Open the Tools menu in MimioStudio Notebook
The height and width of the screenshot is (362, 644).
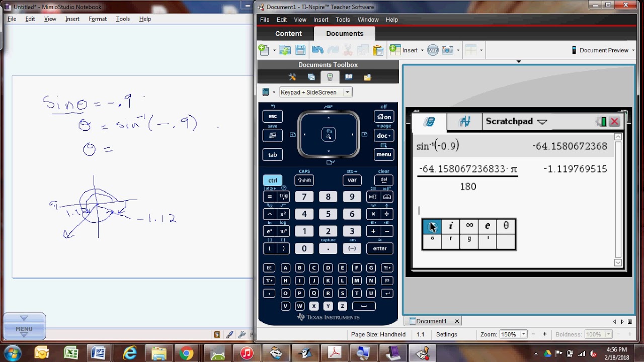pos(123,19)
